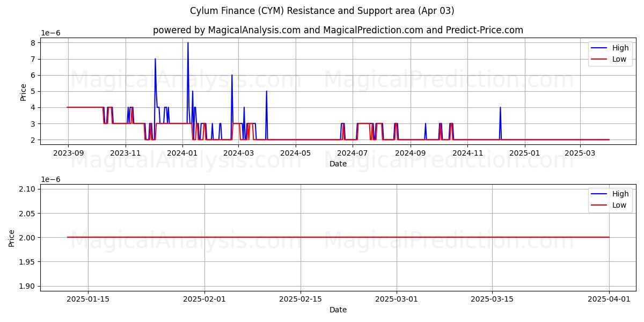Viewport: 644px width, 322px height.
Task: Click the 'Date' axis title under the top chart
Action: [x=338, y=164]
